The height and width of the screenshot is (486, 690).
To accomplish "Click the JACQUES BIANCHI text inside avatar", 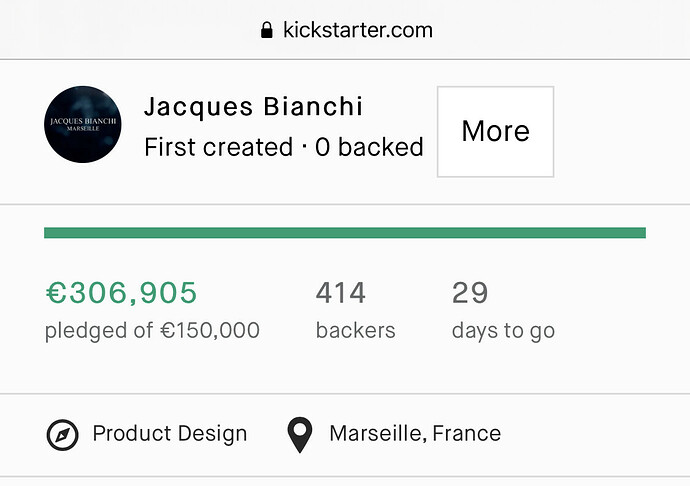I will point(83,121).
